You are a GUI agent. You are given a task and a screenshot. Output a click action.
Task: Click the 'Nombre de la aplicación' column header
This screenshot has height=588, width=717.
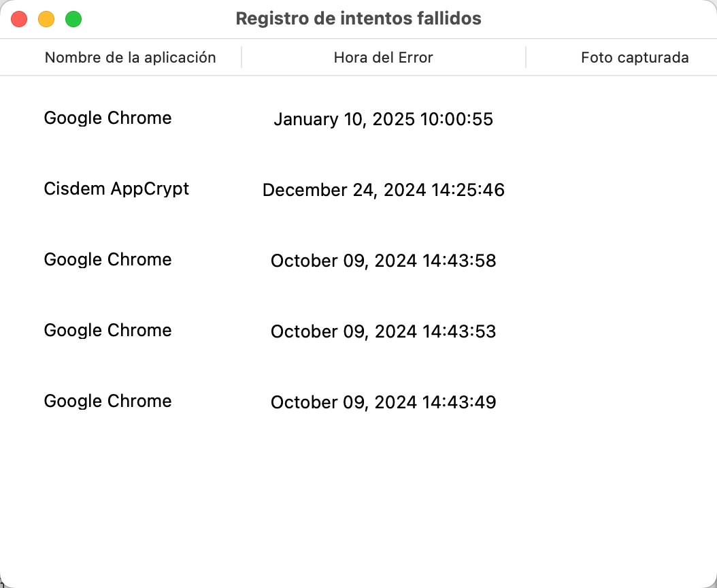point(130,57)
